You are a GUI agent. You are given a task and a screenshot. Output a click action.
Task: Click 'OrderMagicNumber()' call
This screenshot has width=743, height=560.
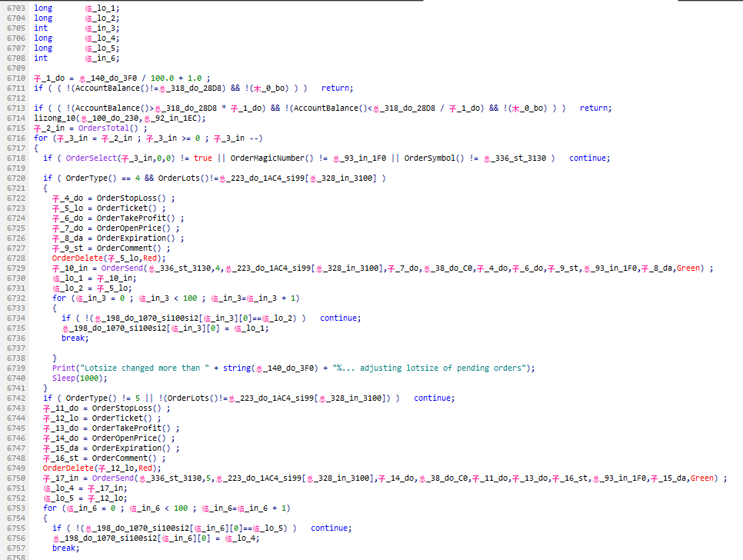(272, 158)
